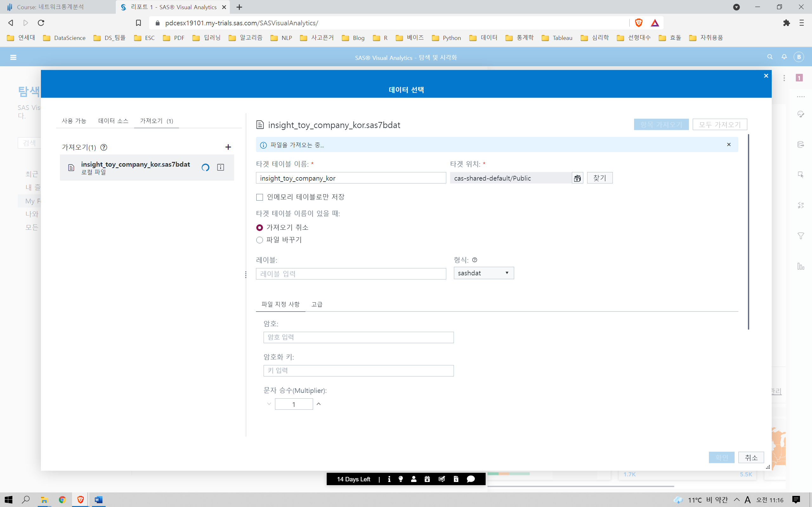Click the 레이블 입력 text field

point(350,273)
